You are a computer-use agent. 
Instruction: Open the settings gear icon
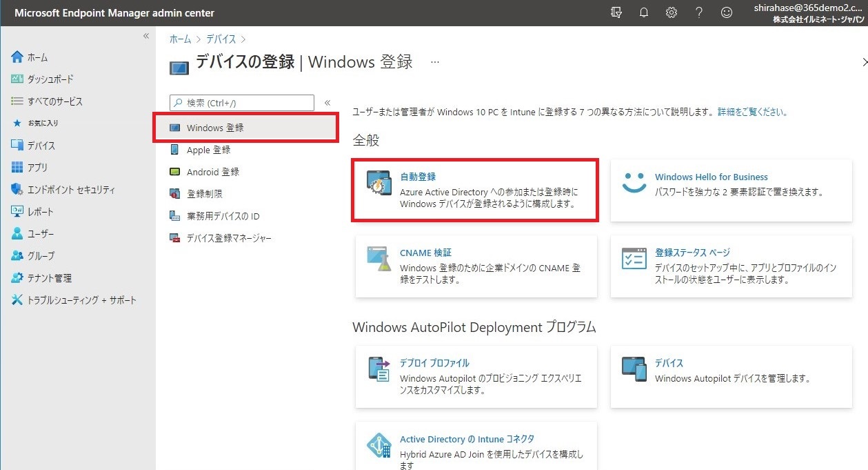click(x=672, y=12)
